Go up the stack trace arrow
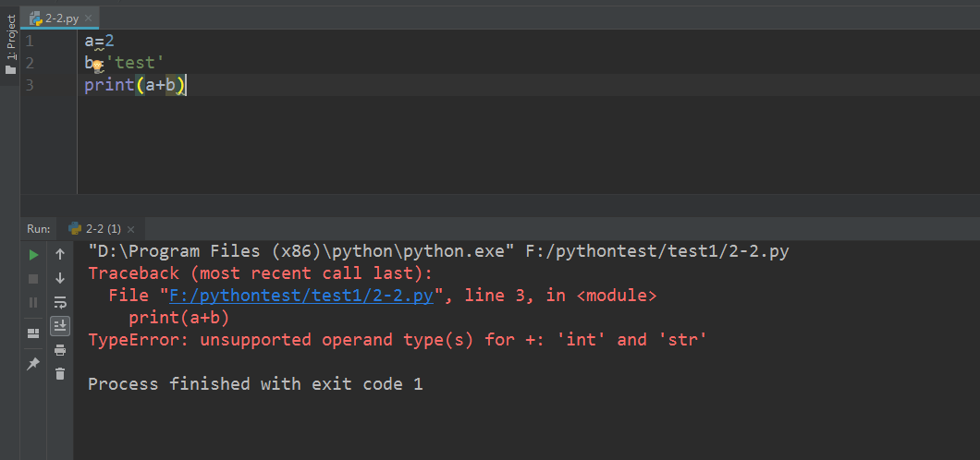Viewport: 980px width, 460px height. click(60, 254)
